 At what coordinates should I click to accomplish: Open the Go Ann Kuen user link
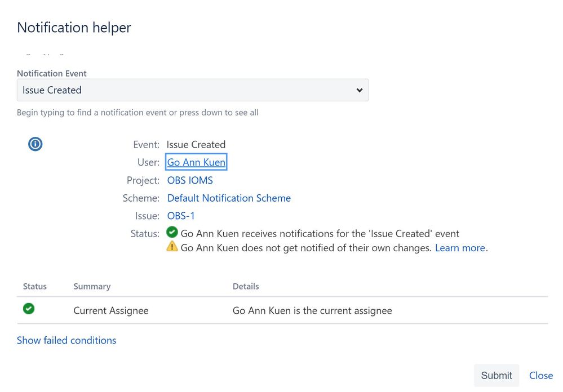coord(196,162)
